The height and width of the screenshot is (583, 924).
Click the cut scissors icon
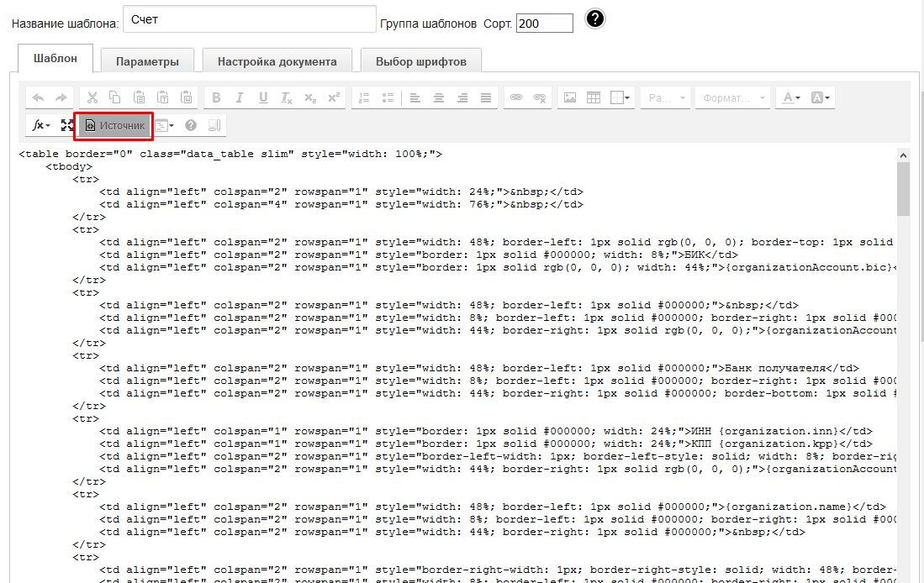[x=92, y=98]
